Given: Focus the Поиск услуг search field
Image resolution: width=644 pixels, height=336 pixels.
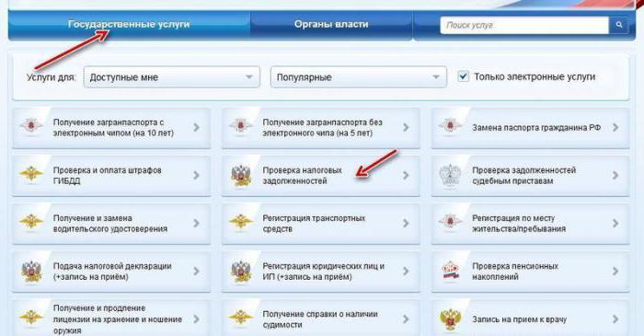Looking at the screenshot, I should [524, 25].
